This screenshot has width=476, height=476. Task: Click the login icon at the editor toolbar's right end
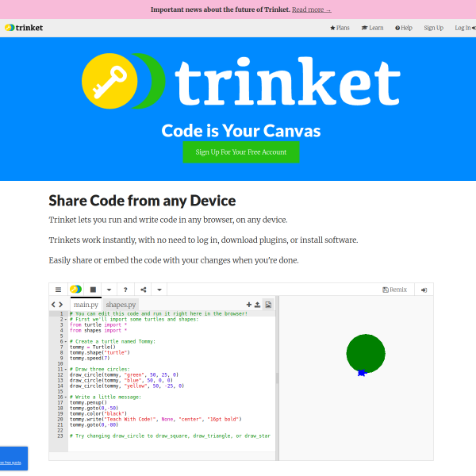424,290
